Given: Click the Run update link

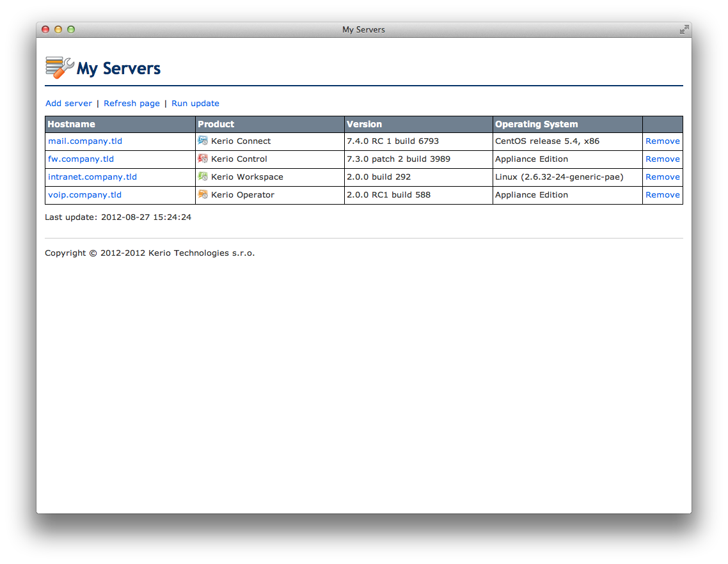Looking at the screenshot, I should (196, 103).
